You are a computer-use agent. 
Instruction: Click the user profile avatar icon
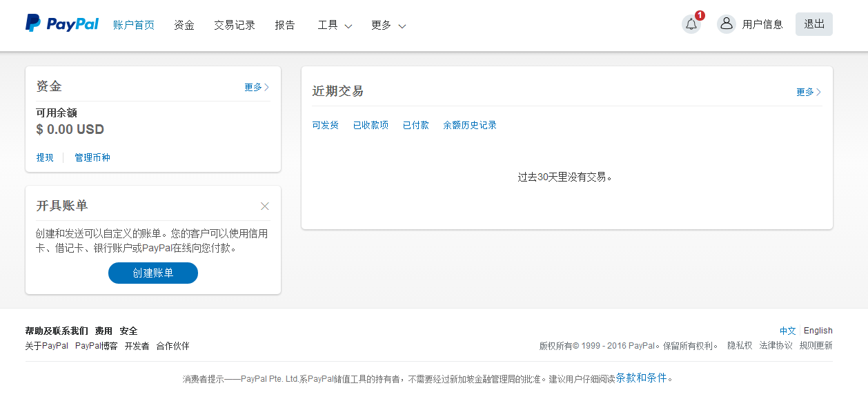pos(727,24)
